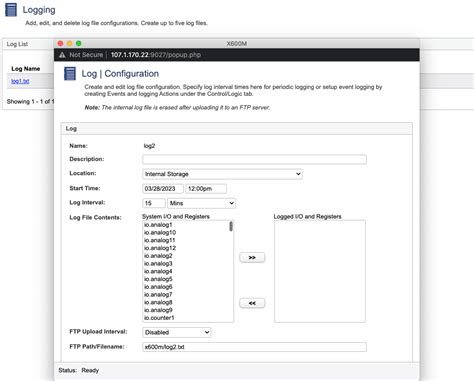
Task: Select io.counter1 in System I/O list
Action: (185, 318)
